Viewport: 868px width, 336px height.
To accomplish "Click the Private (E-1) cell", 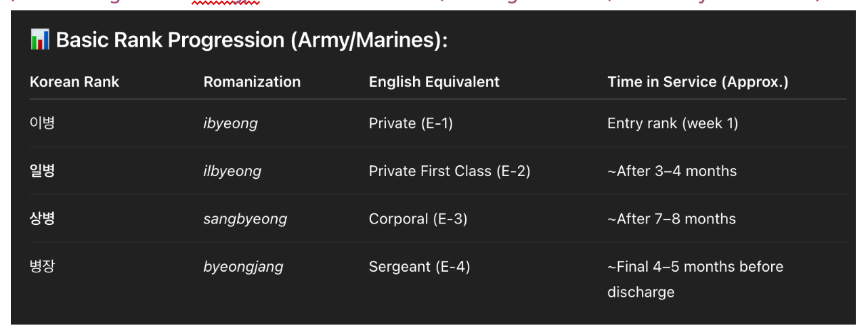I will pyautogui.click(x=410, y=123).
